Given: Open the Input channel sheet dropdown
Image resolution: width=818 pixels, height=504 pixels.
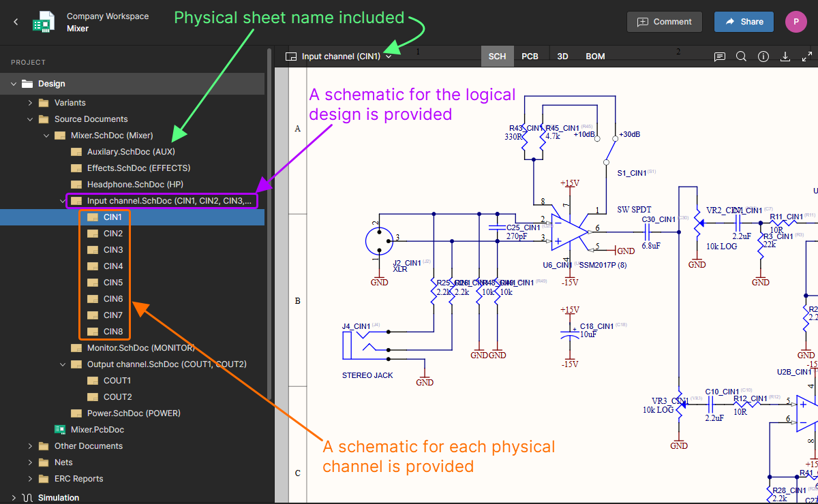Looking at the screenshot, I should (x=389, y=57).
